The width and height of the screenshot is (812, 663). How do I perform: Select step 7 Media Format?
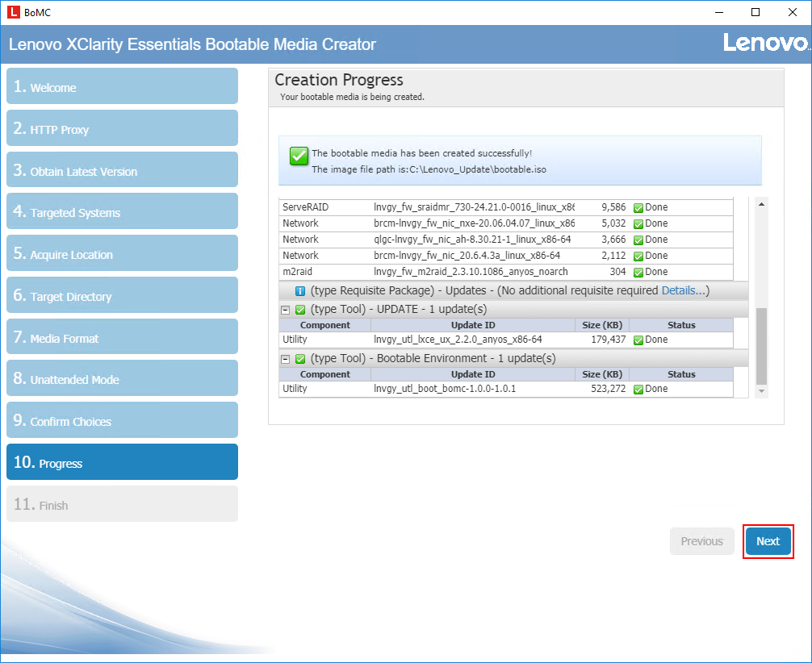pos(122,337)
